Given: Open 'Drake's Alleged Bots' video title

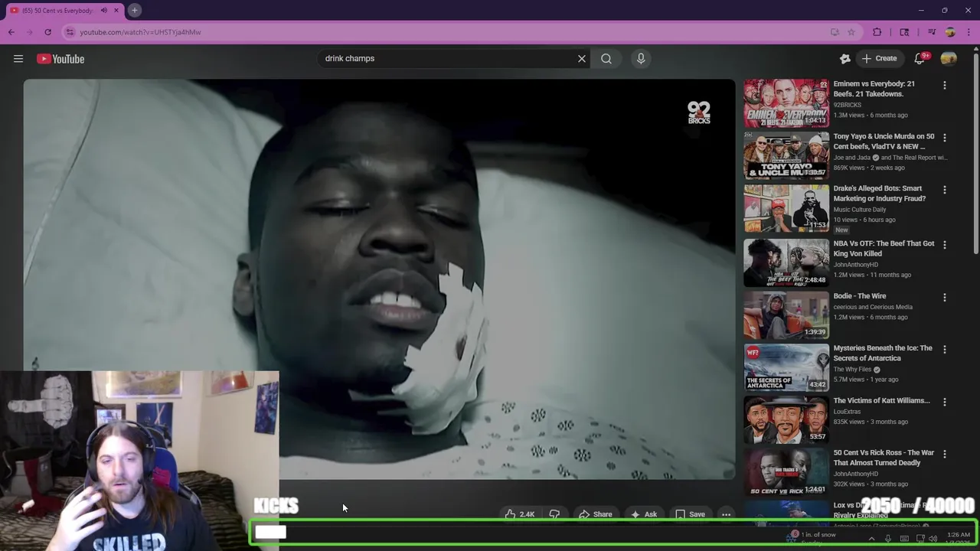Looking at the screenshot, I should pos(879,194).
